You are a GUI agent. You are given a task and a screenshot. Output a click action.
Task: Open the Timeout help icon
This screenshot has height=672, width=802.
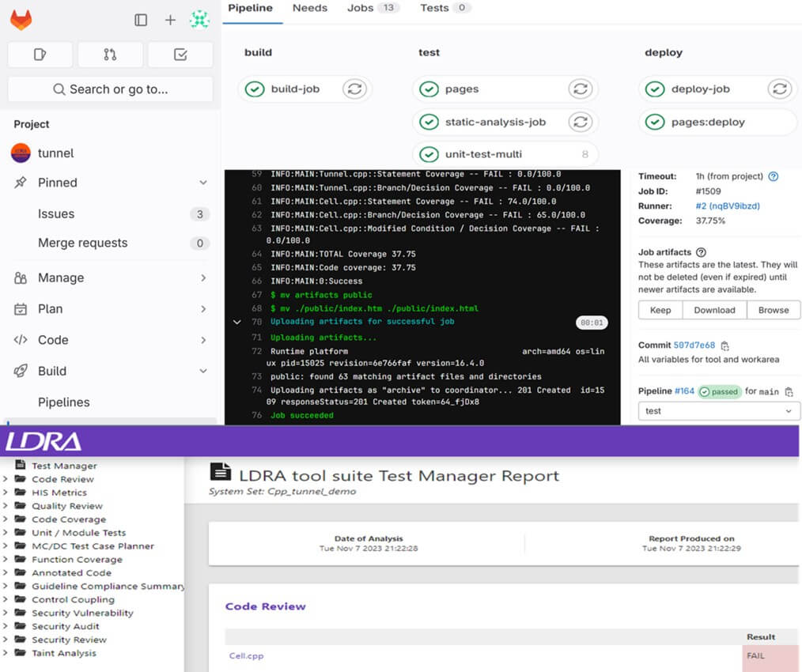pos(771,176)
